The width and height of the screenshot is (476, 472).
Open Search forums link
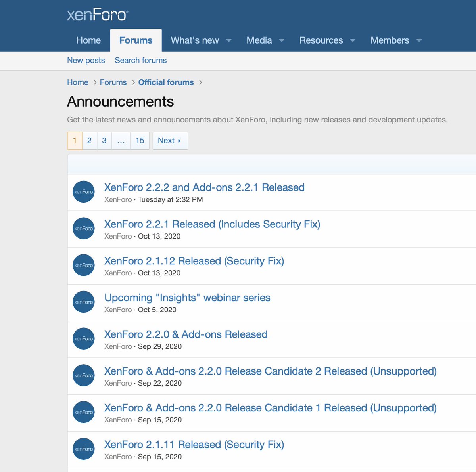141,60
